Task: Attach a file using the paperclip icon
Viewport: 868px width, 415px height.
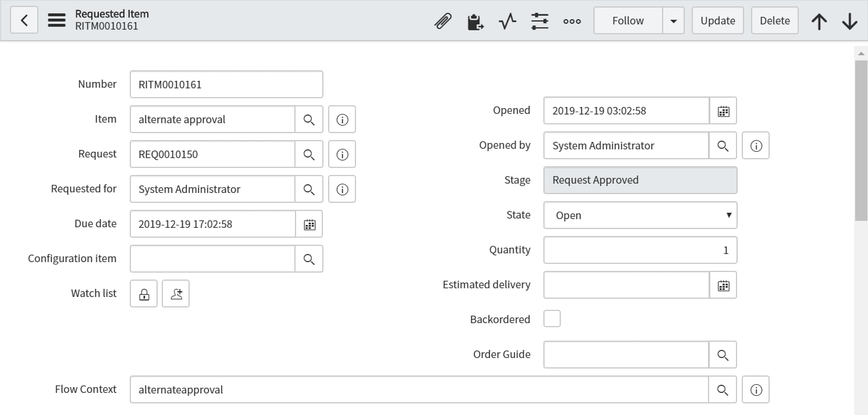Action: 443,20
